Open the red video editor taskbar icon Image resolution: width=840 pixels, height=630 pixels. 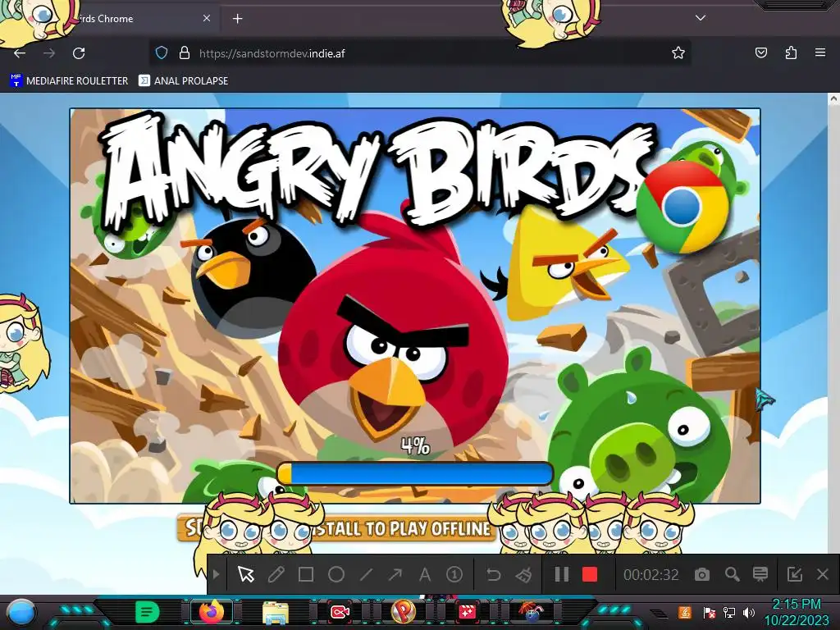tap(467, 612)
